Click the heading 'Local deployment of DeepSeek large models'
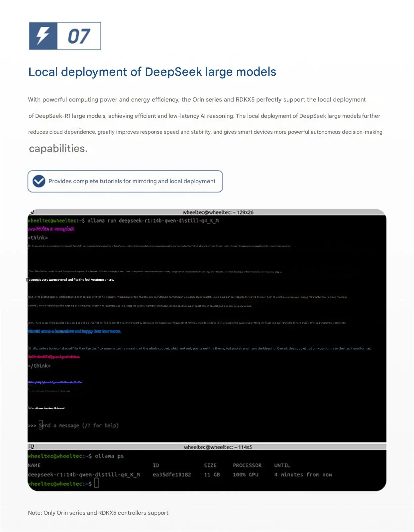Viewport: 414px width, 532px height. (x=152, y=72)
